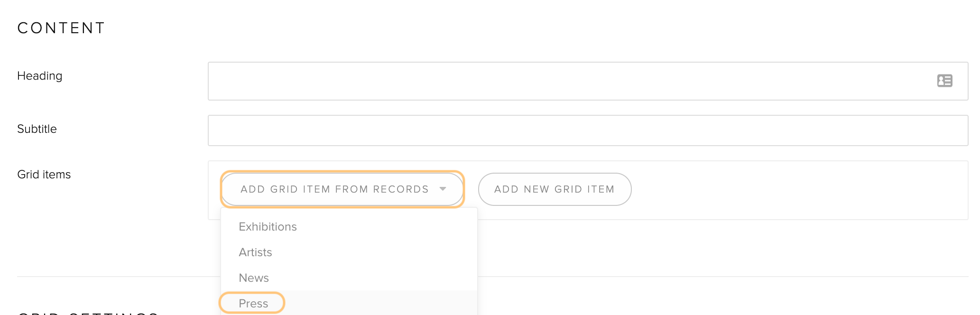Focus the Heading text input field
This screenshot has height=315, width=980.
[588, 81]
